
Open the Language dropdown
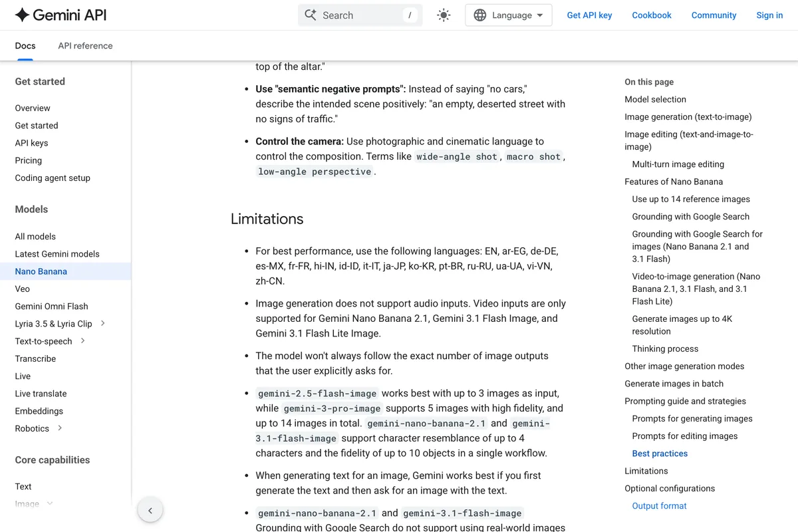pos(508,15)
